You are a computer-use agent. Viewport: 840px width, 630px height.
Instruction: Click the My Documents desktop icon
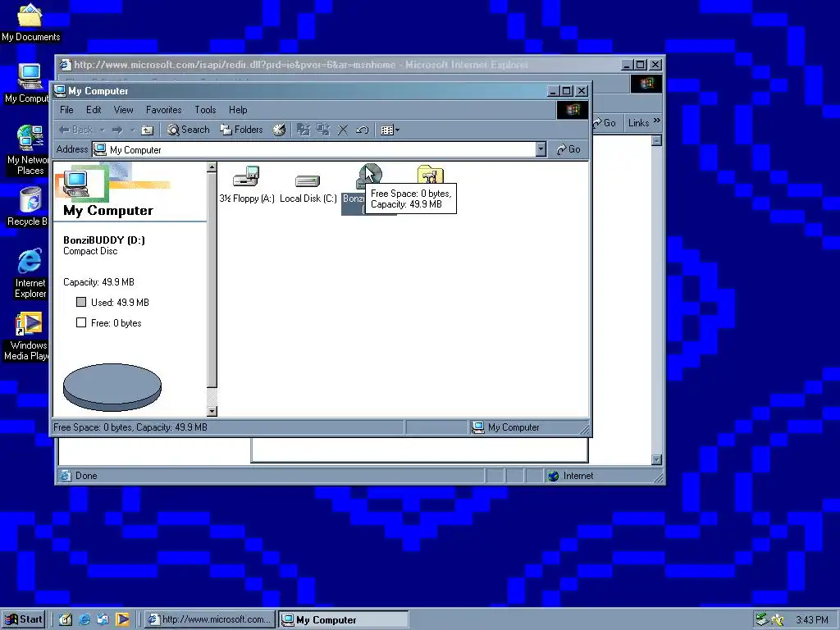[30, 22]
